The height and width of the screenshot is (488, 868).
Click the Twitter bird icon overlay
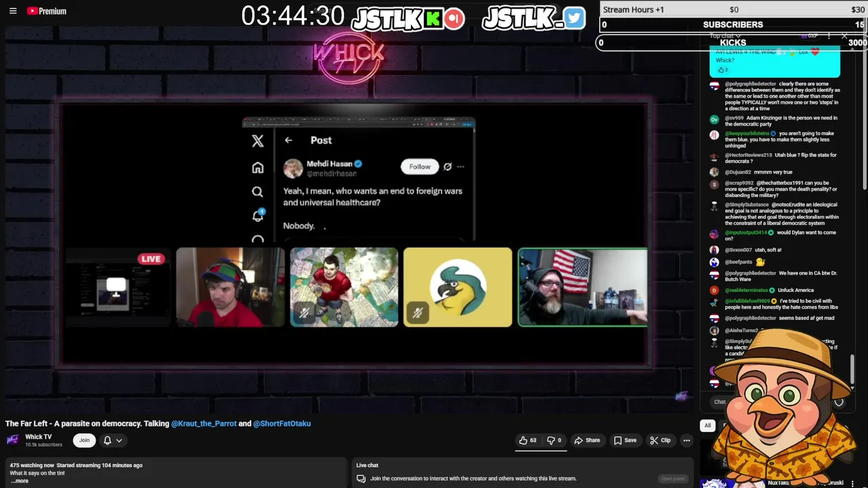pyautogui.click(x=574, y=18)
